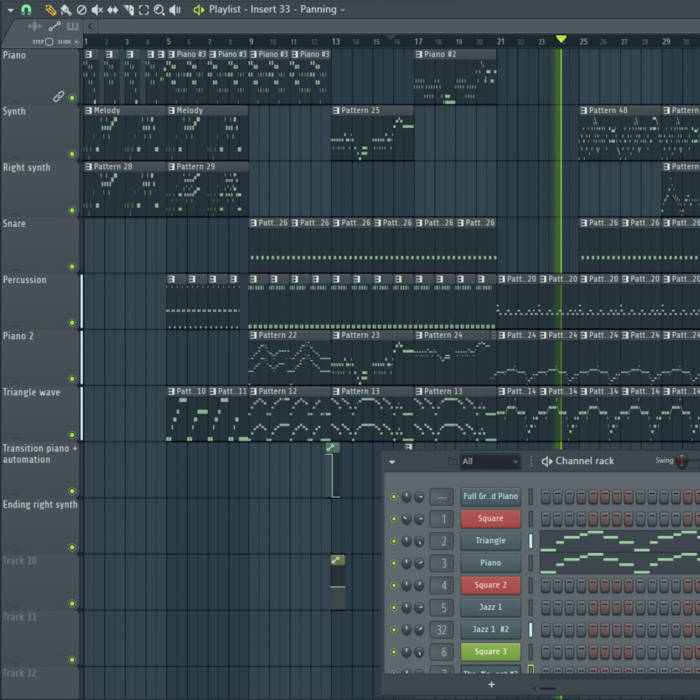Viewport: 700px width, 700px height.
Task: Mute the Synth playlist track
Action: coord(72,154)
